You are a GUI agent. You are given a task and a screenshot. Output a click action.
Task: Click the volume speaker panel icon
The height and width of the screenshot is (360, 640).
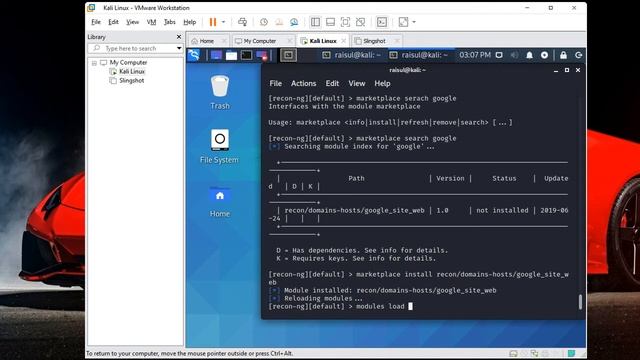(x=514, y=55)
